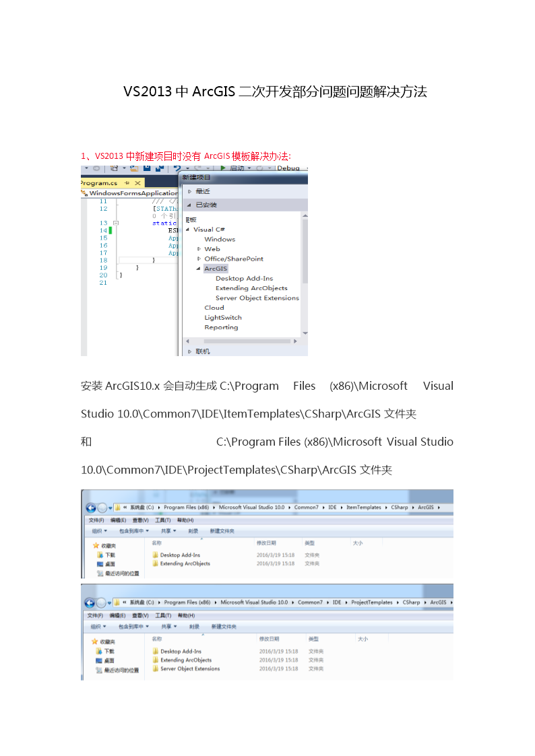Collapse the code region at line 13

tap(116, 223)
